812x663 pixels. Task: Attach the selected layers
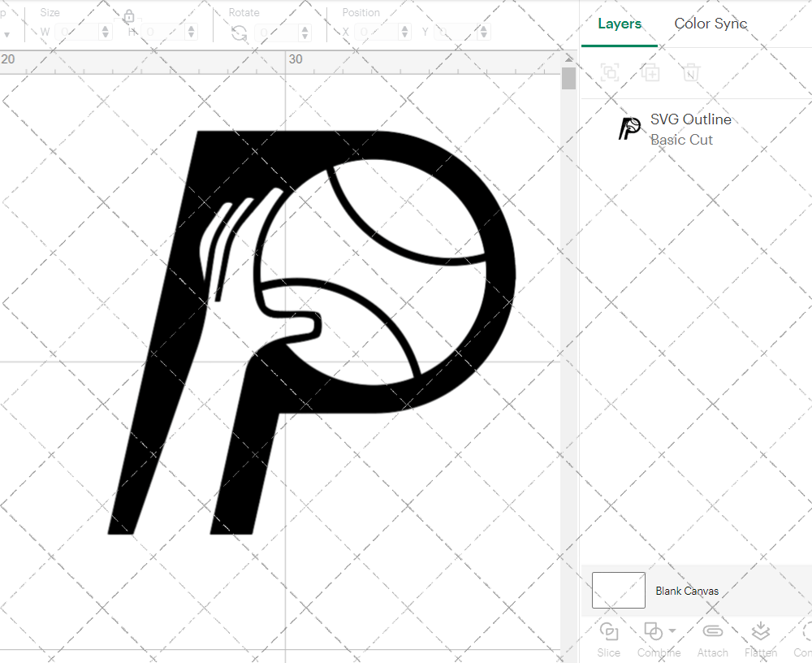pyautogui.click(x=713, y=638)
